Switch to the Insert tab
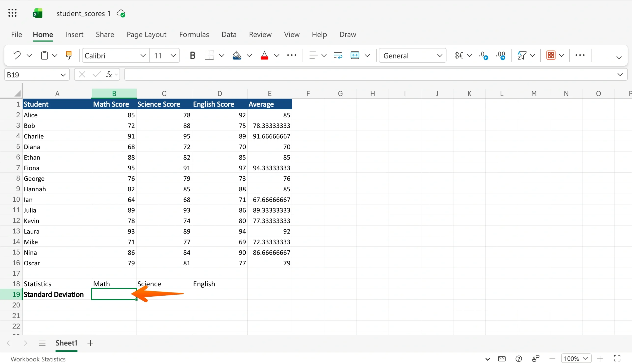 point(74,35)
